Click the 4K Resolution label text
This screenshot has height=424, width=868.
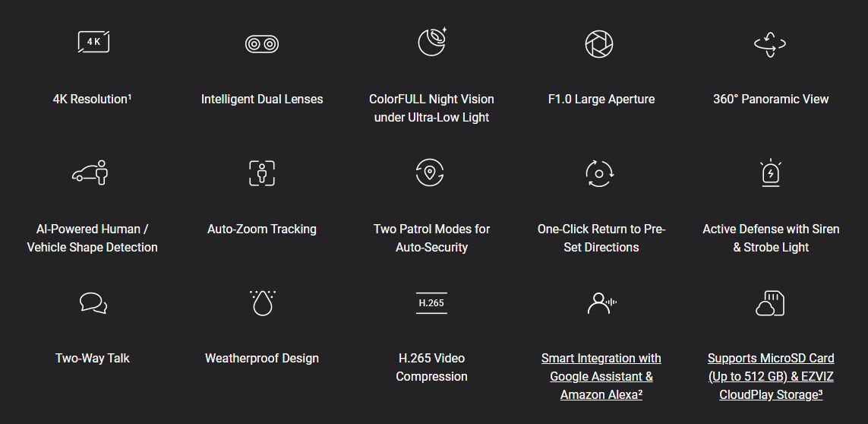click(92, 100)
